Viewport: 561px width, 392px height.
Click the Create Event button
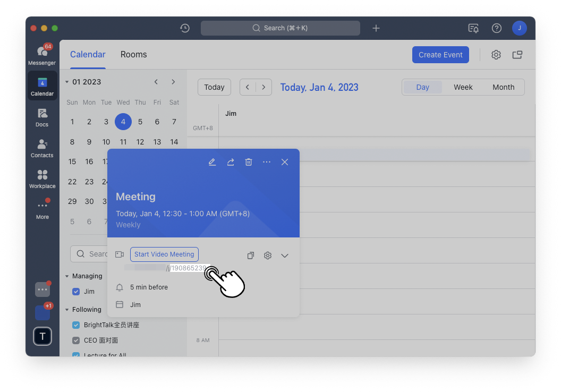[x=440, y=55]
